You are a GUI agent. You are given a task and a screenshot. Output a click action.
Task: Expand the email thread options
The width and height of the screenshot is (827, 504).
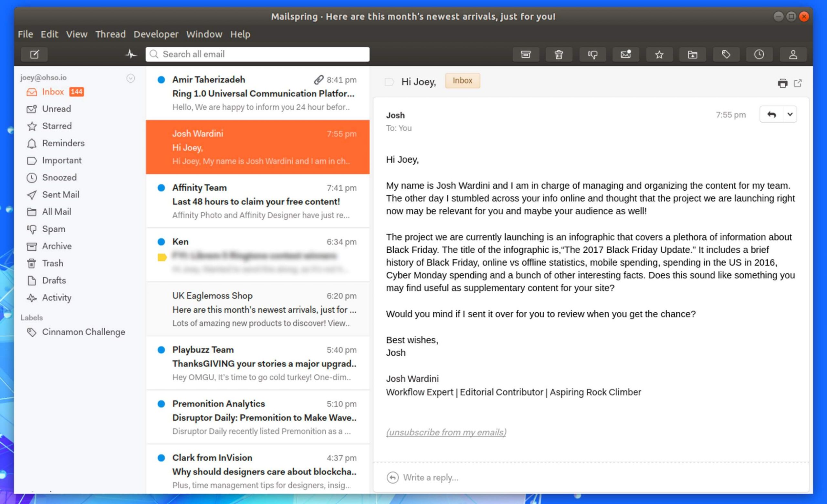point(790,115)
